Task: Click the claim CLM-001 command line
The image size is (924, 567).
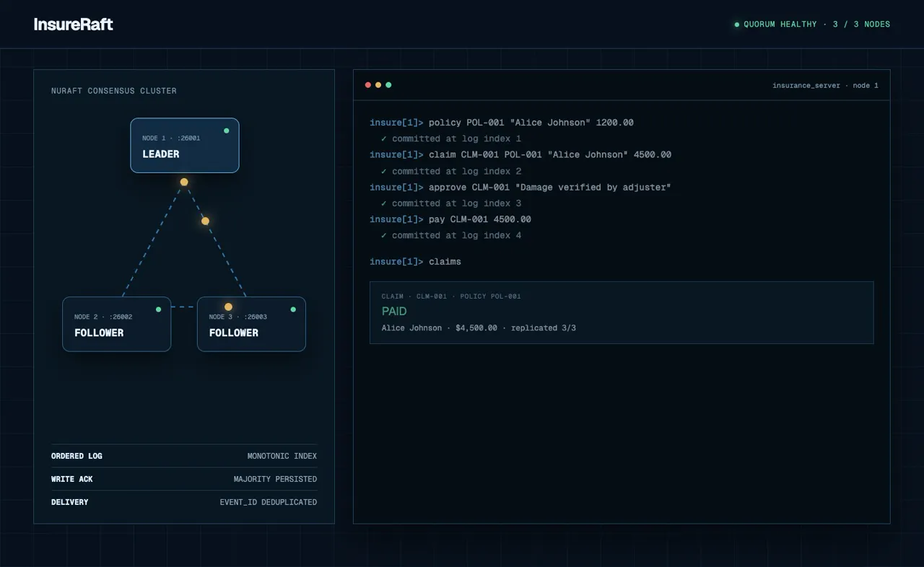Action: coord(520,154)
